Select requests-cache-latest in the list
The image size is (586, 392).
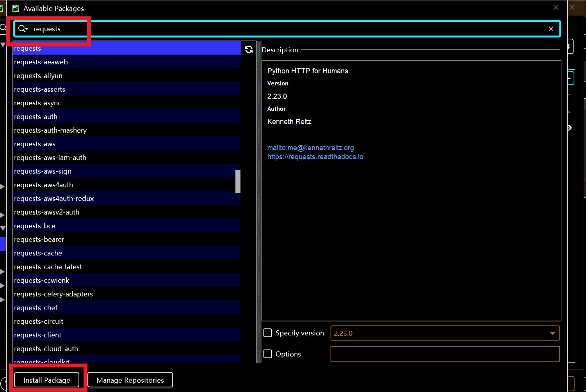pos(127,267)
